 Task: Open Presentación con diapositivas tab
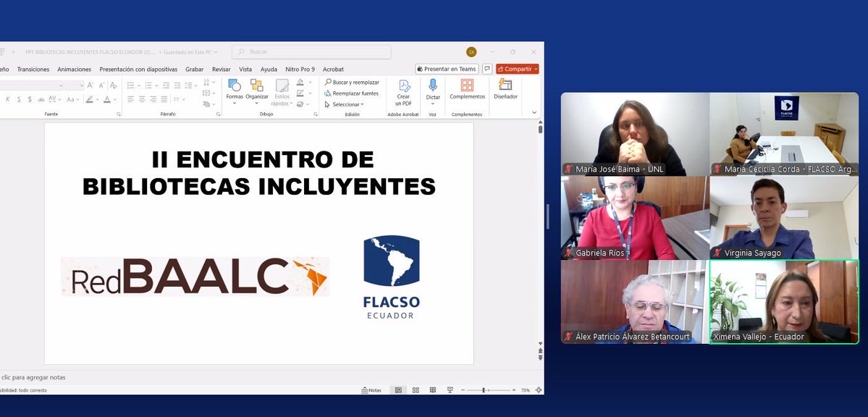coord(138,69)
